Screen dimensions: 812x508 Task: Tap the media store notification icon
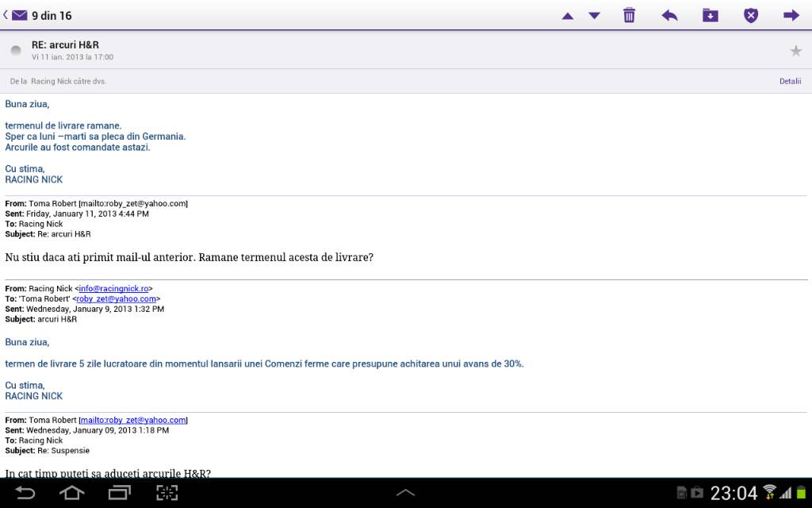[697, 492]
